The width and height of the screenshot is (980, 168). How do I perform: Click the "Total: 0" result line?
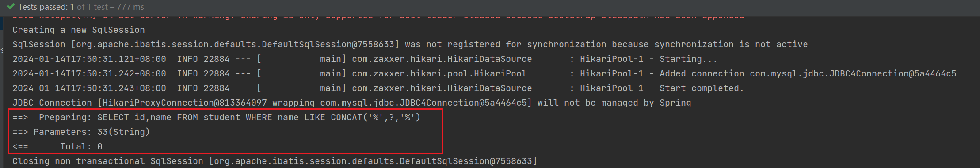(x=57, y=146)
